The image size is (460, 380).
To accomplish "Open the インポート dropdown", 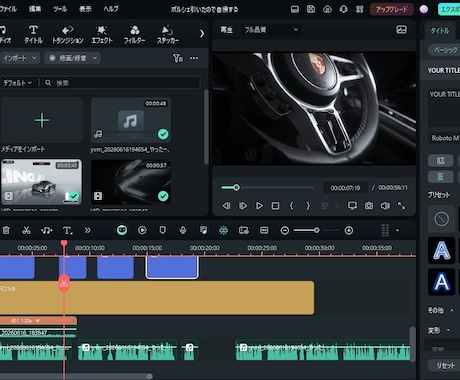I will (x=19, y=58).
